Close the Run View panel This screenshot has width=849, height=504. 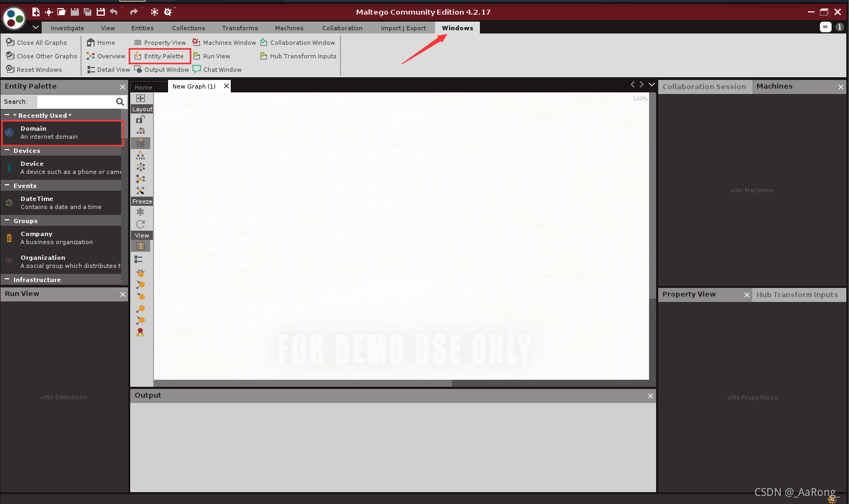click(123, 294)
